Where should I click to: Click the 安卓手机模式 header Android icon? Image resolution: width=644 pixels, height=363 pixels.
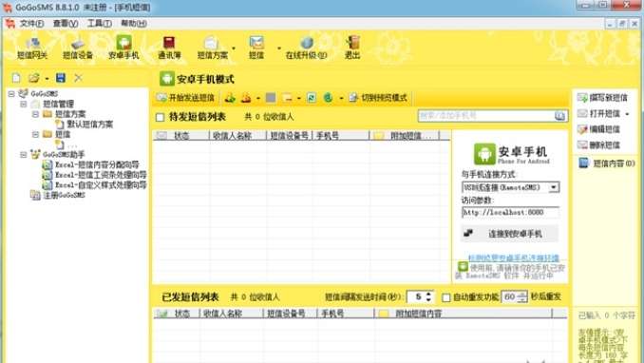(x=167, y=79)
